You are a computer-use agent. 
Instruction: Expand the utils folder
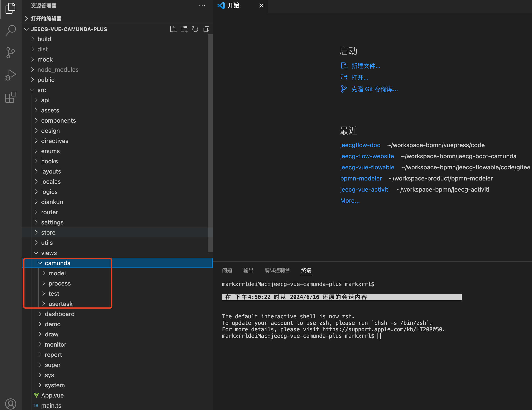click(117, 243)
